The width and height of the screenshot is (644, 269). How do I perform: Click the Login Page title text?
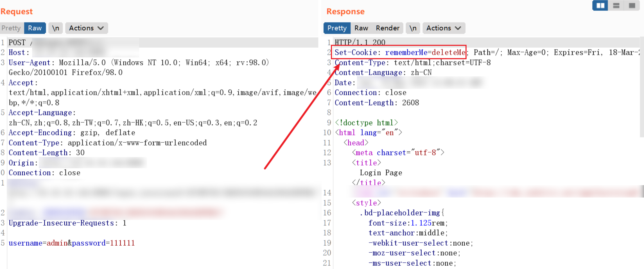point(381,172)
